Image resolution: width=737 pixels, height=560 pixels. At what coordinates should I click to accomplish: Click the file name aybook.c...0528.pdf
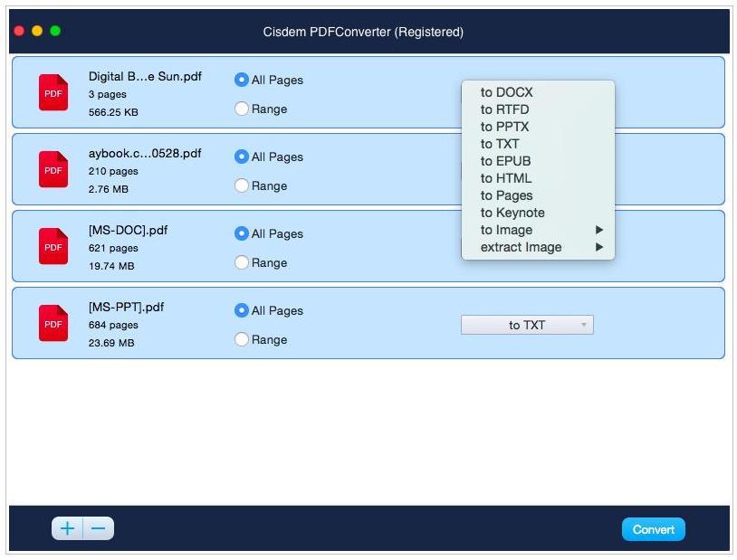click(x=145, y=154)
